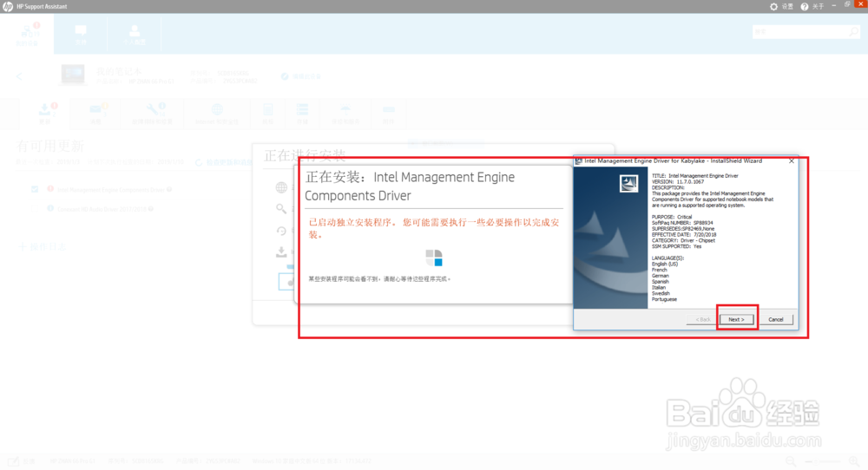Click the installer icon in the wizard title bar
868x470 pixels.
578,161
